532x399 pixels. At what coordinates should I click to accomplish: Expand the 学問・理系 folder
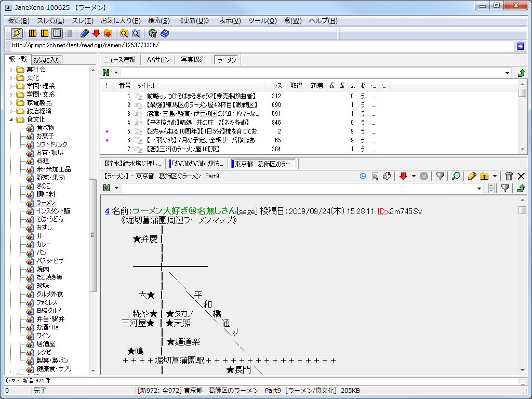11,86
